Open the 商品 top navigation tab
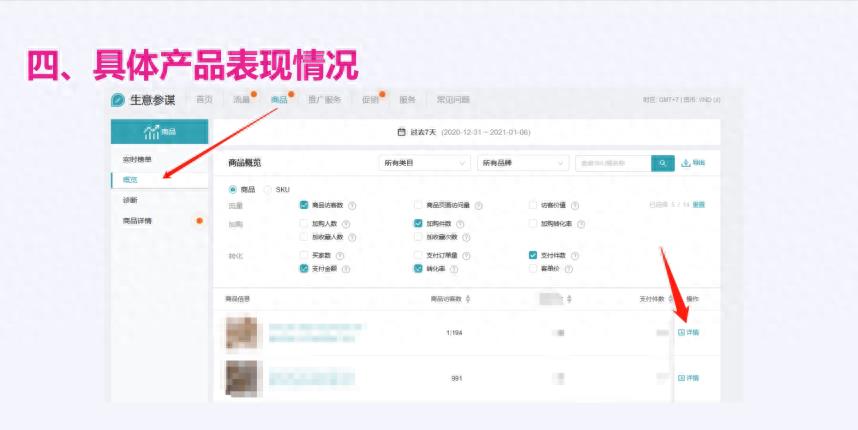 tap(279, 100)
